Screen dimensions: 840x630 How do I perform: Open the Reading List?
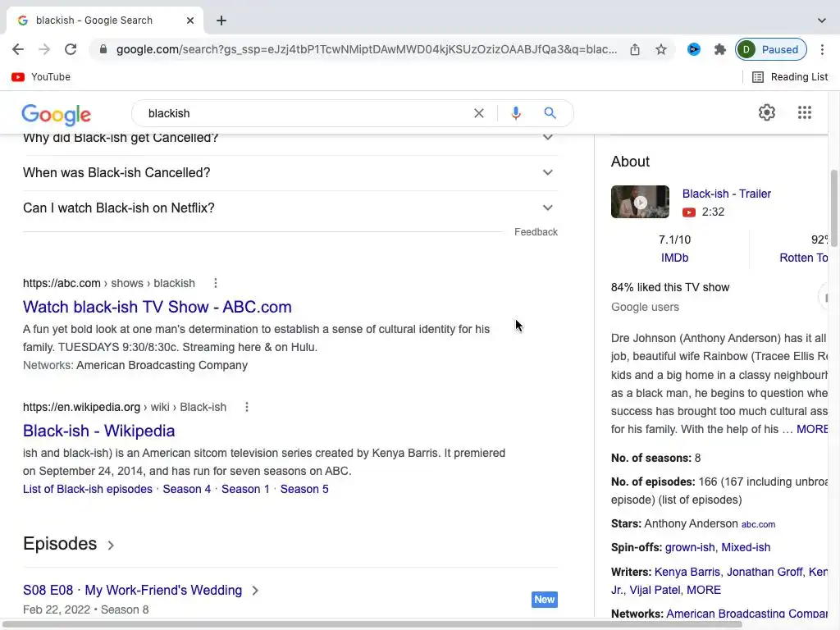(x=790, y=77)
